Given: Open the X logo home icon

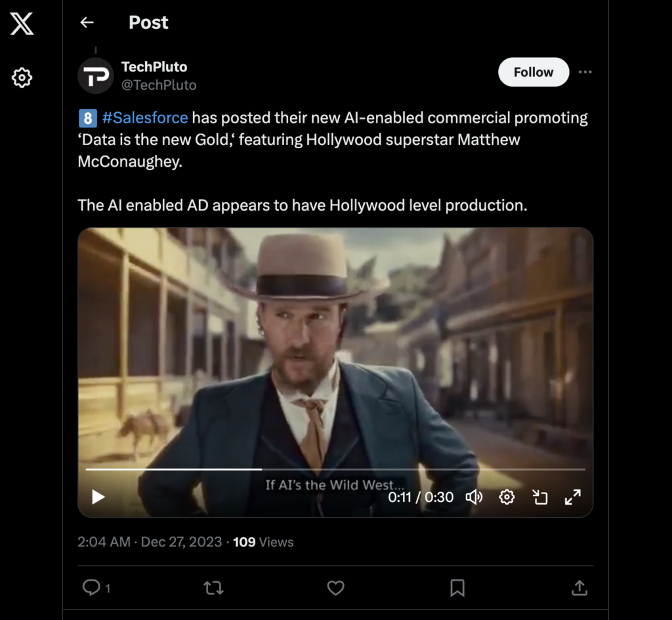Looking at the screenshot, I should tap(22, 24).
